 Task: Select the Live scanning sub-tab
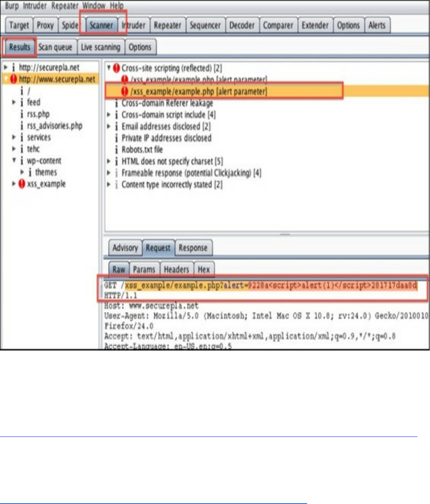(x=101, y=47)
